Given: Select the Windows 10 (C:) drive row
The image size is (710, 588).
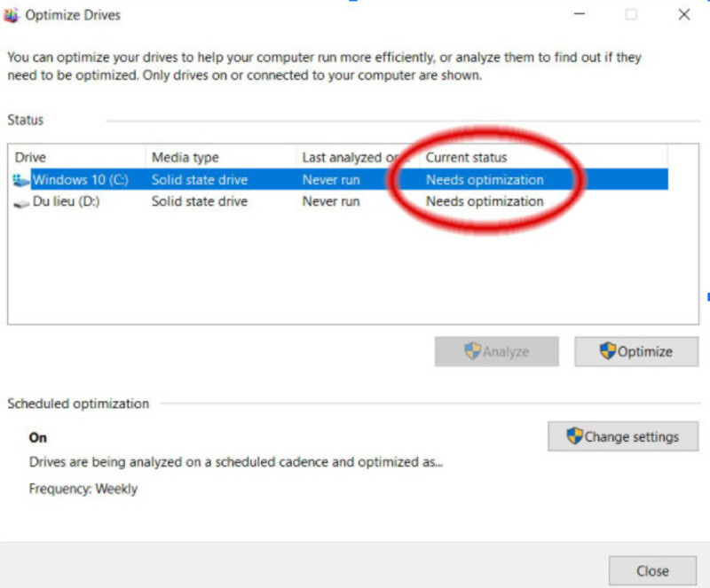Looking at the screenshot, I should tap(340, 180).
